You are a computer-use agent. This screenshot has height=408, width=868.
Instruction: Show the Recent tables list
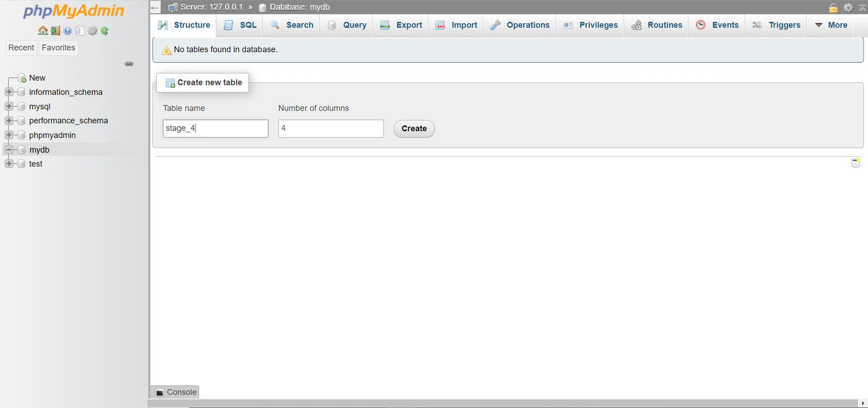tap(21, 47)
